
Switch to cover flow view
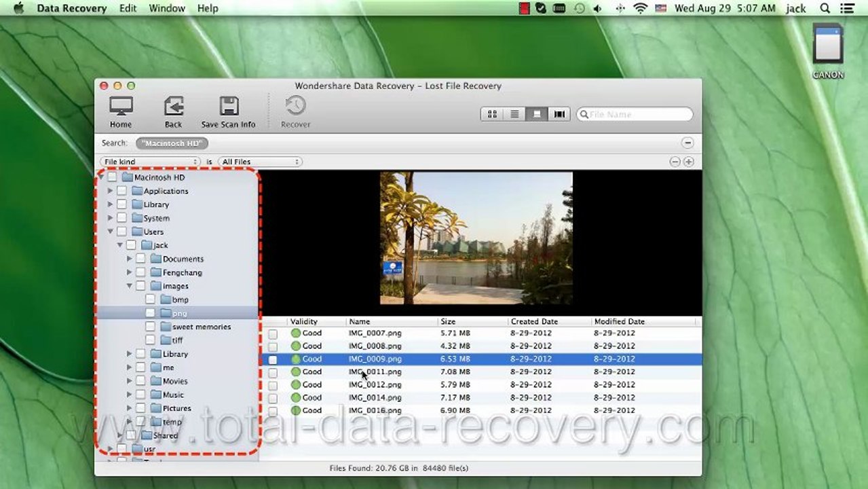point(559,114)
